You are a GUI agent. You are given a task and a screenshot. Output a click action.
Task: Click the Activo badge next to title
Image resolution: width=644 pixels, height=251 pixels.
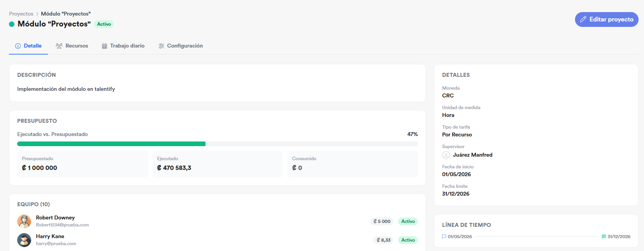[104, 24]
